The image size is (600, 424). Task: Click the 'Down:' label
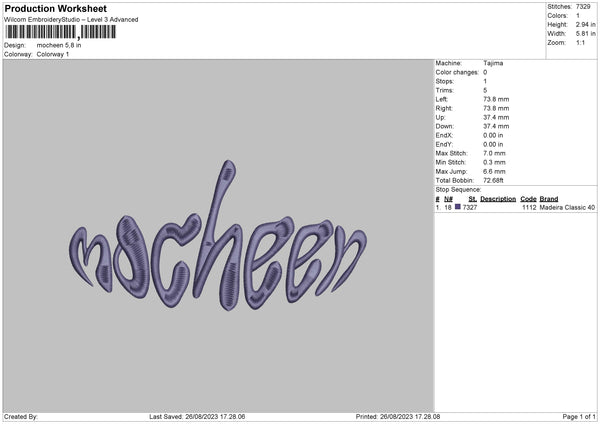coord(444,126)
